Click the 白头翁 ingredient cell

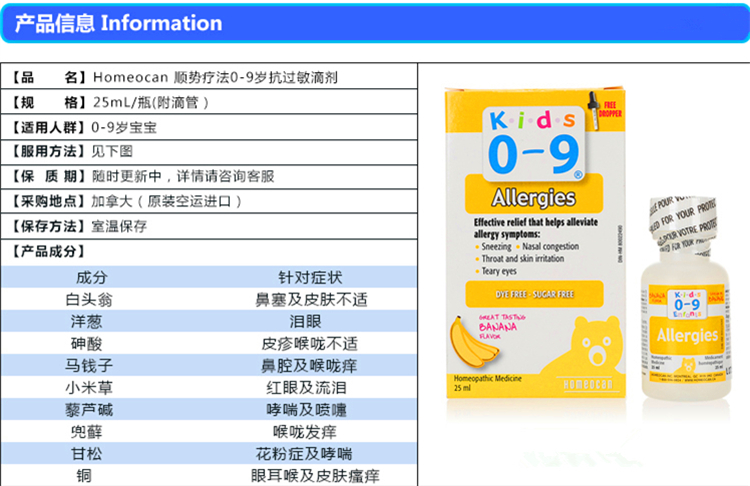tap(91, 299)
